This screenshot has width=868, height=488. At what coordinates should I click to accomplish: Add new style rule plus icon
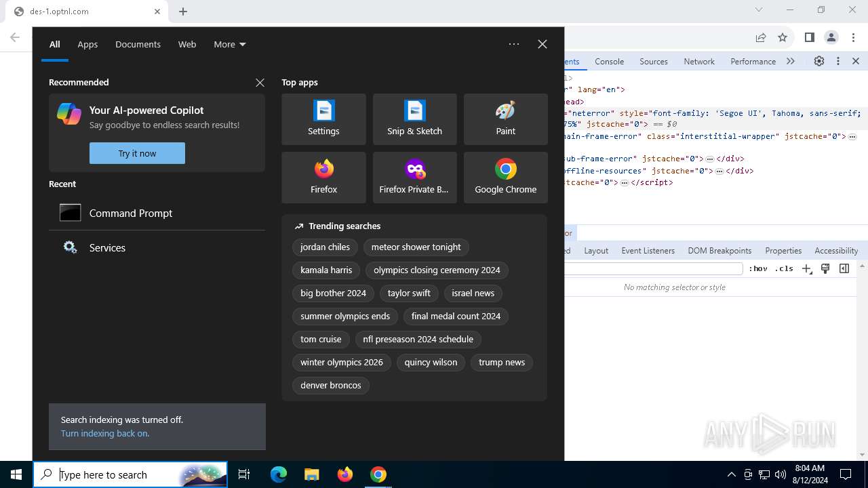806,268
